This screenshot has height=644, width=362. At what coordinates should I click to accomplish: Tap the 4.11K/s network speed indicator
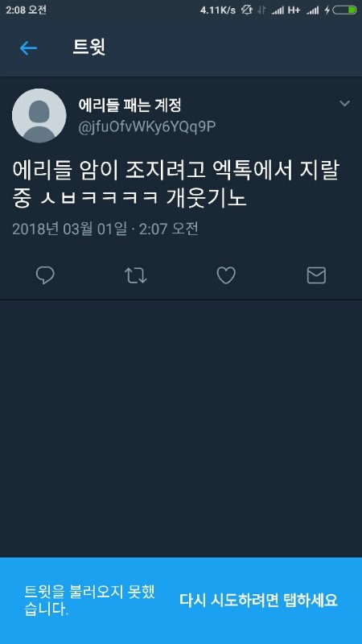pyautogui.click(x=218, y=10)
